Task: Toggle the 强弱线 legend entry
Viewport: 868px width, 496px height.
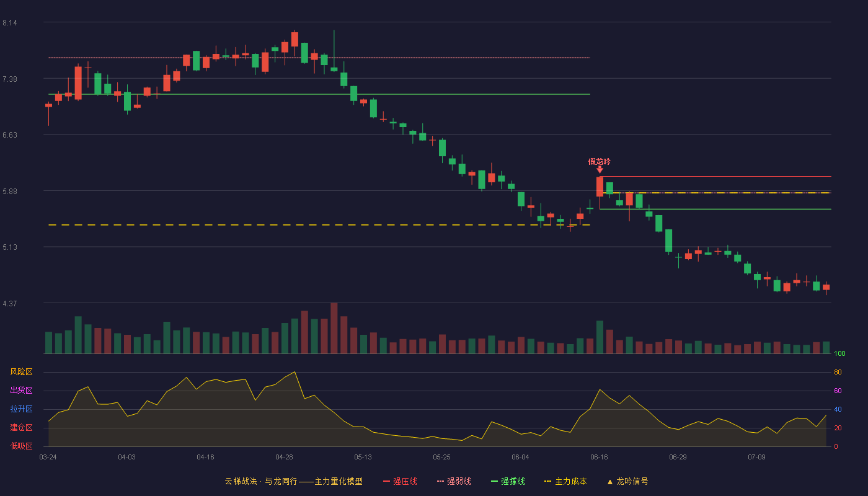Action: pos(454,481)
